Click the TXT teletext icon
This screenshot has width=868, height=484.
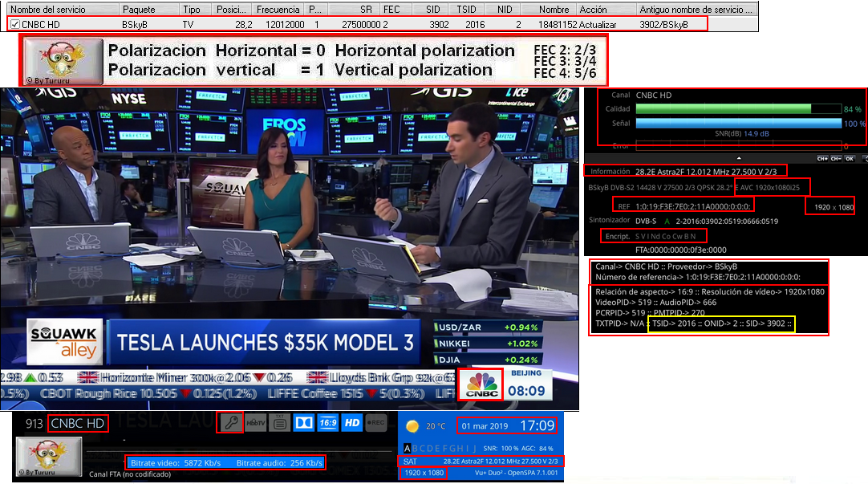[x=279, y=423]
